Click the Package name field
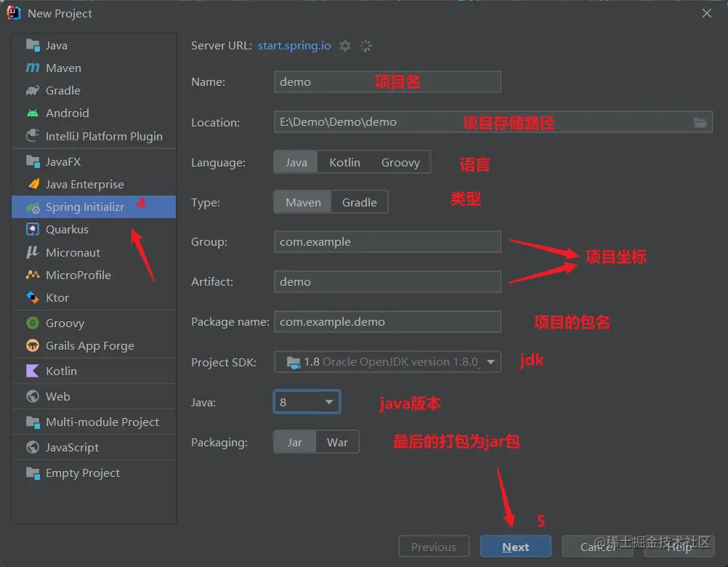Viewport: 728px width, 567px height. coord(387,321)
